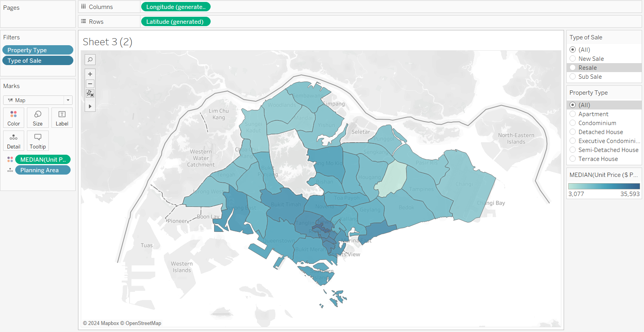Select Terrace House property type
The width and height of the screenshot is (644, 332).
[x=573, y=159]
